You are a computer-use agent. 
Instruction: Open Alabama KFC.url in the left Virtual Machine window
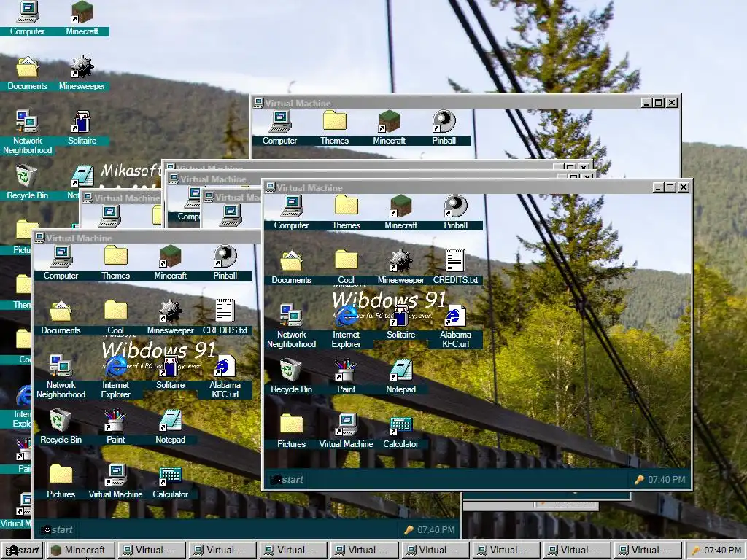225,376
